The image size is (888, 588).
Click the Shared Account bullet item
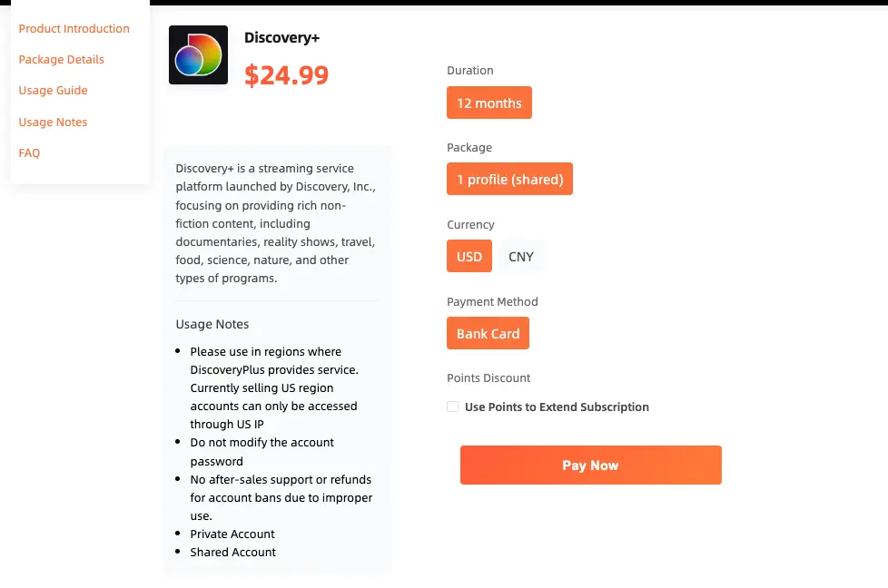click(232, 552)
